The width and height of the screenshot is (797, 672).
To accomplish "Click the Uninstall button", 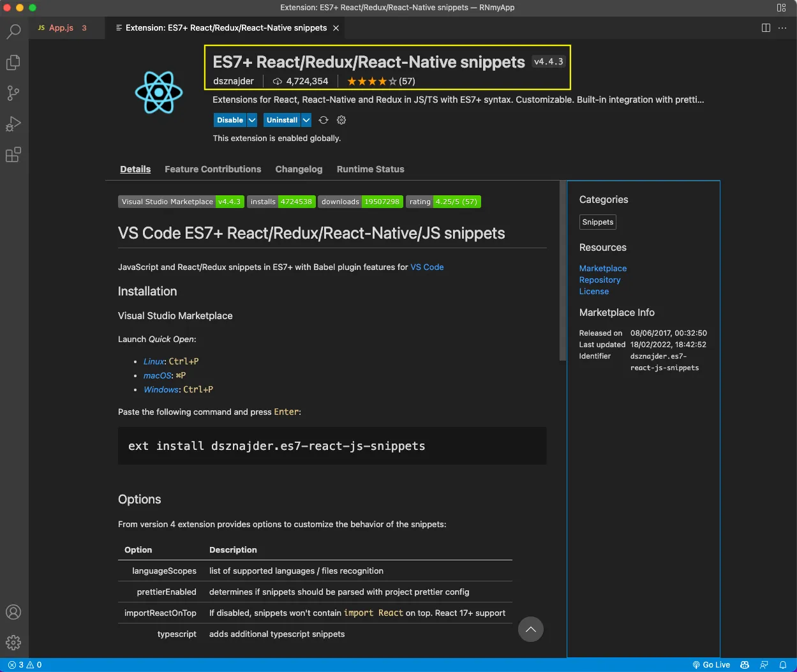I will click(x=282, y=120).
